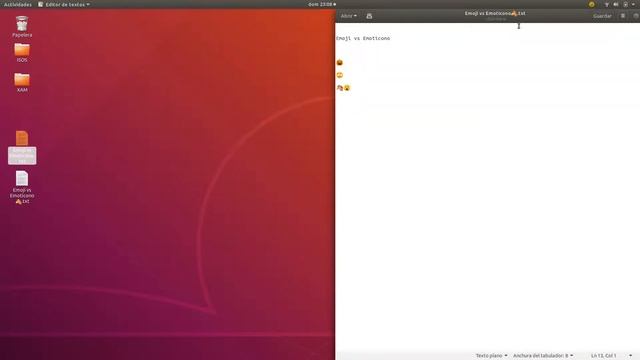The height and width of the screenshot is (360, 640).
Task: Click the yellow indicator icon in top bar
Action: pos(591,4)
